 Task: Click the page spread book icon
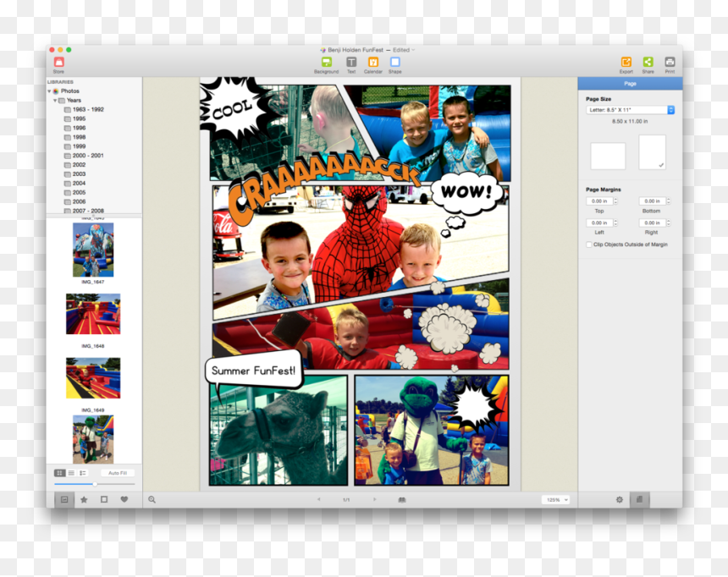tap(402, 499)
